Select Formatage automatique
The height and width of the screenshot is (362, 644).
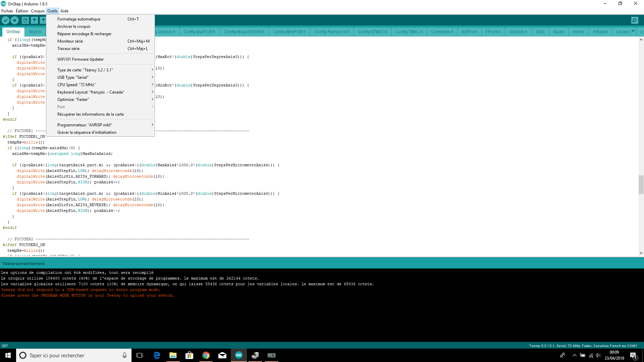pyautogui.click(x=100, y=19)
